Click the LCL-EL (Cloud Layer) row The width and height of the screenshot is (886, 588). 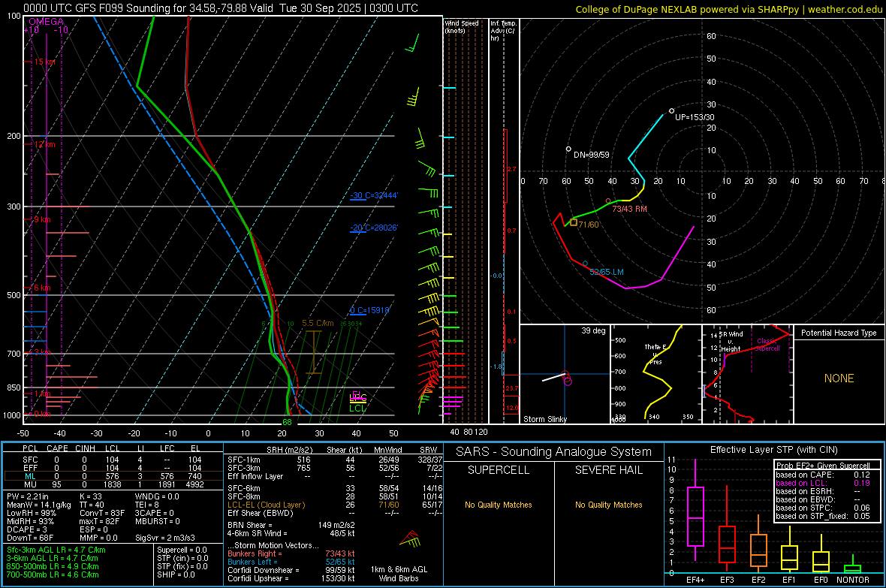pyautogui.click(x=335, y=505)
